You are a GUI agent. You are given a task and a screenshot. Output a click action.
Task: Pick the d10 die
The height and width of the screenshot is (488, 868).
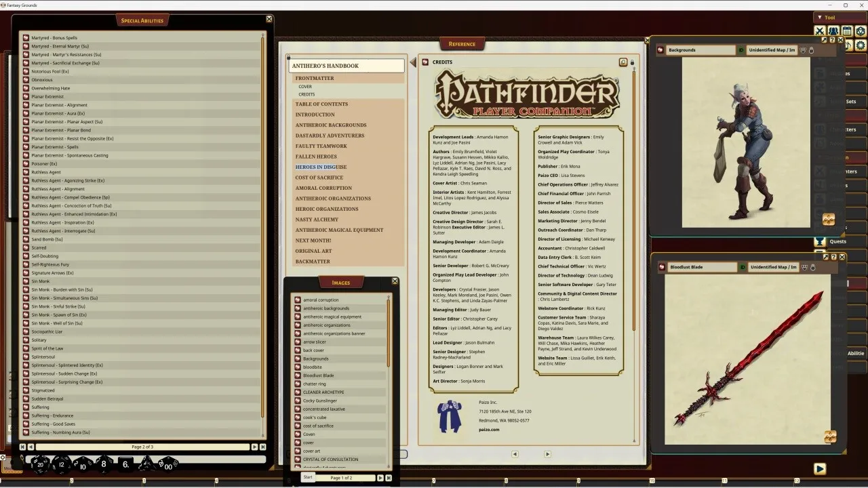tap(83, 466)
